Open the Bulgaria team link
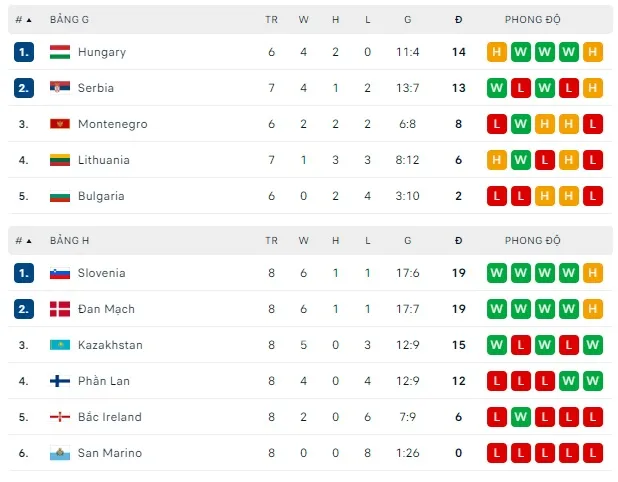This screenshot has height=482, width=618. click(x=101, y=196)
